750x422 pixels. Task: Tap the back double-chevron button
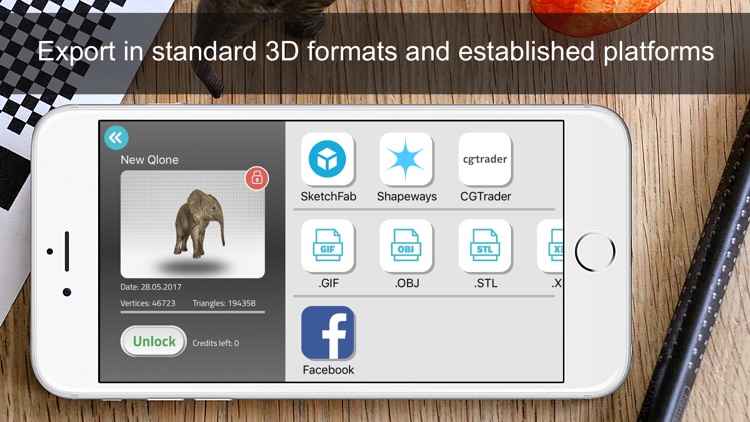(116, 138)
